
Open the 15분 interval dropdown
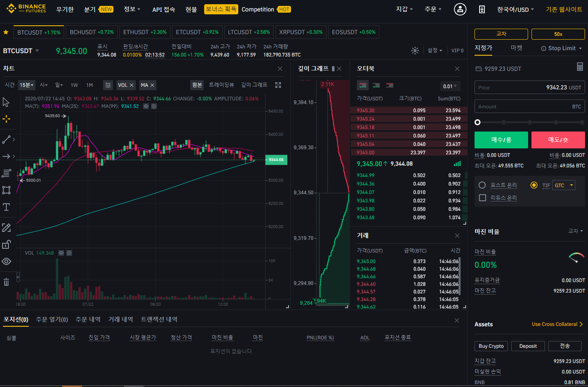click(x=27, y=85)
